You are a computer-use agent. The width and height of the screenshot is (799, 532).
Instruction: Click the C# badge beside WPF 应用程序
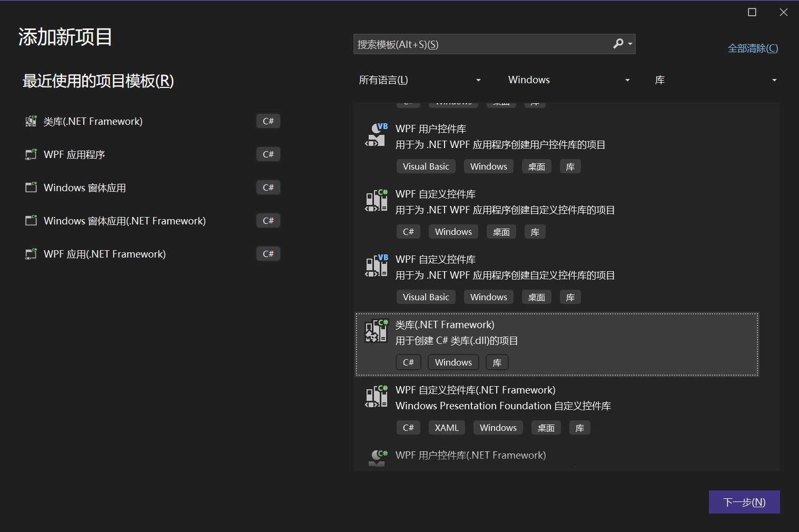(268, 154)
